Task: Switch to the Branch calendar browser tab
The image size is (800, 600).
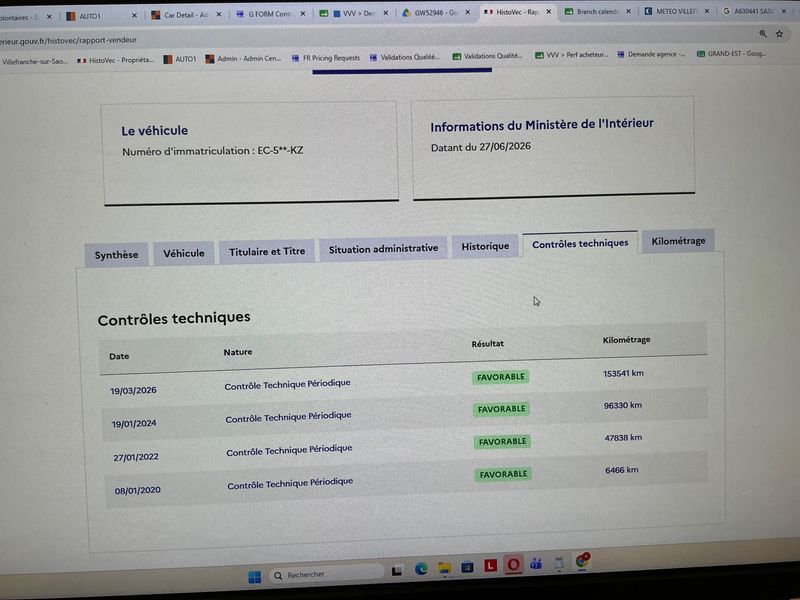Action: coord(596,11)
